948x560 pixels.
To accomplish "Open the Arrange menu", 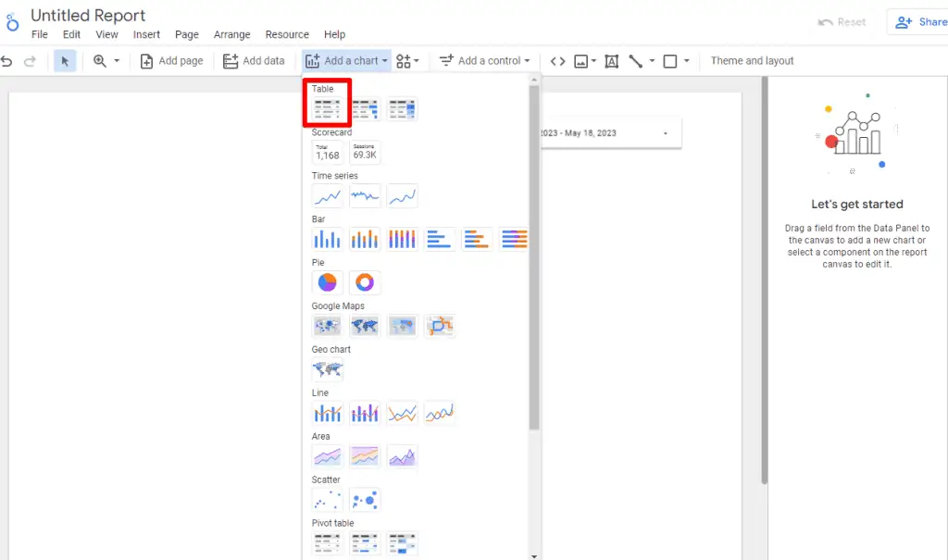I will point(231,34).
